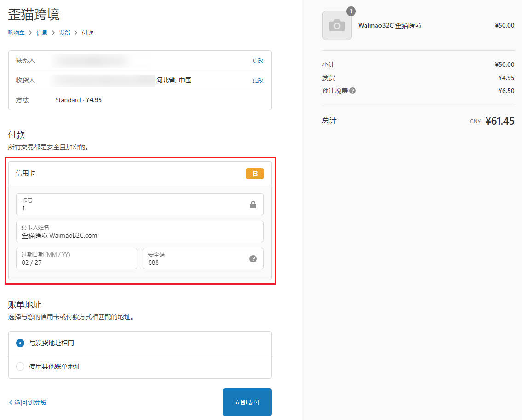Click the quantity badge showing 1
522x420 pixels.
tap(350, 11)
